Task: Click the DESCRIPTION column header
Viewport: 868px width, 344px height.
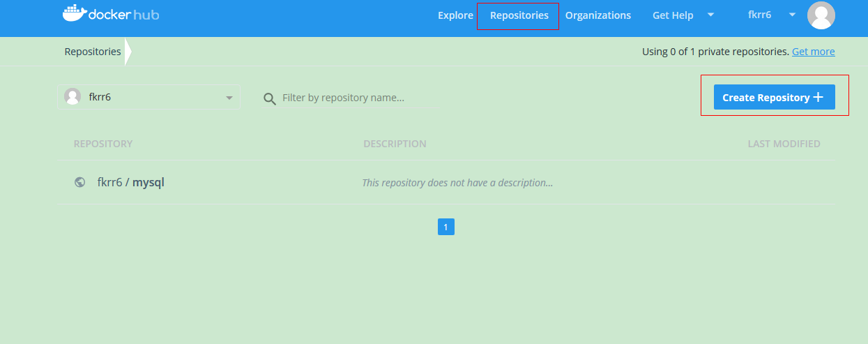Action: click(x=395, y=144)
